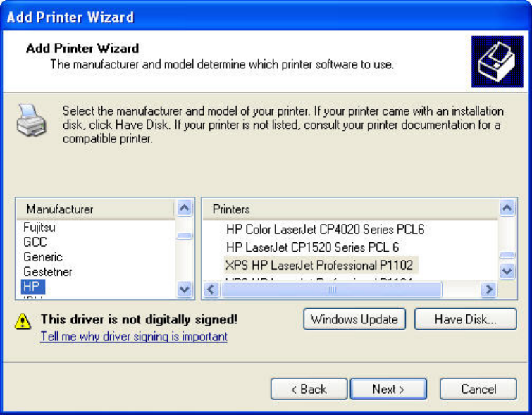Click Manufacturer list scrollbar thumb

click(184, 236)
